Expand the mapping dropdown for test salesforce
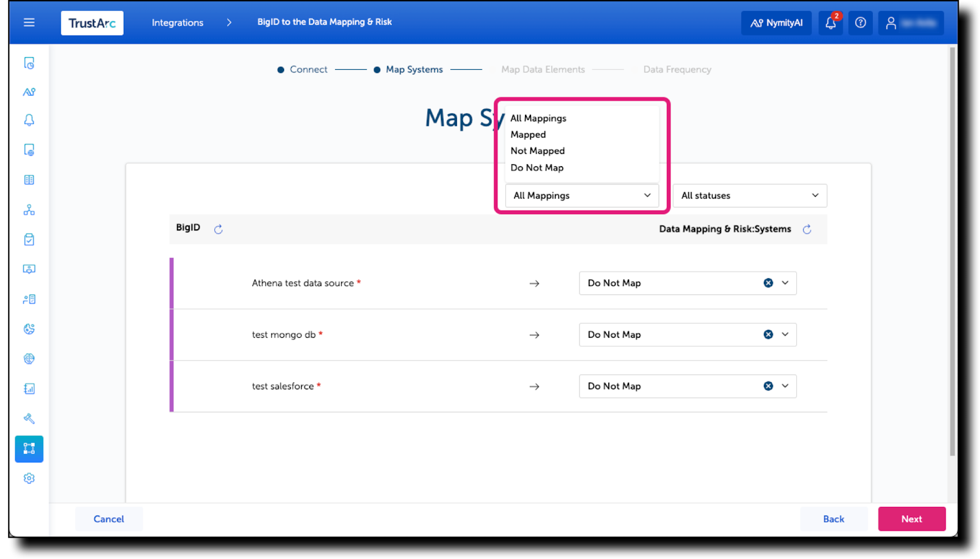Image resolution: width=980 pixels, height=559 pixels. [784, 386]
